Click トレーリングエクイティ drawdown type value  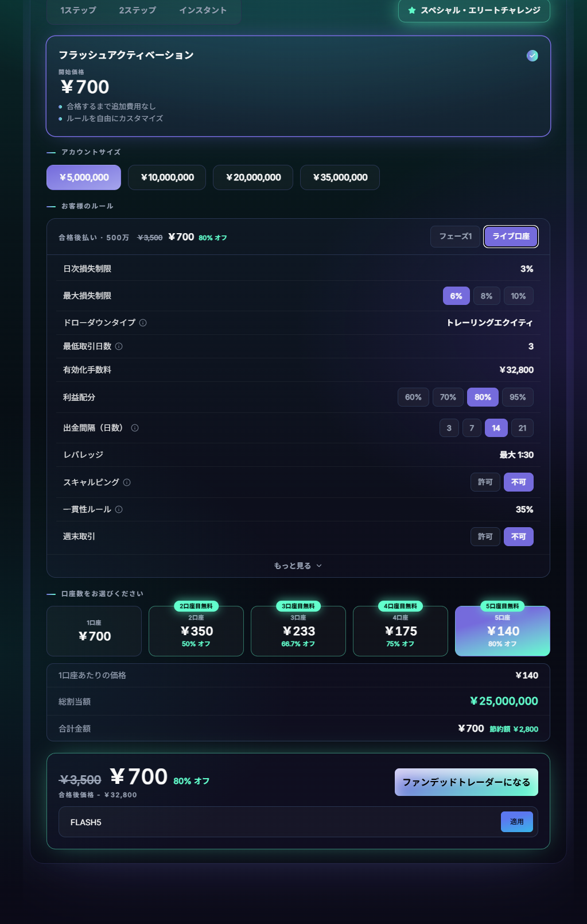(x=490, y=323)
